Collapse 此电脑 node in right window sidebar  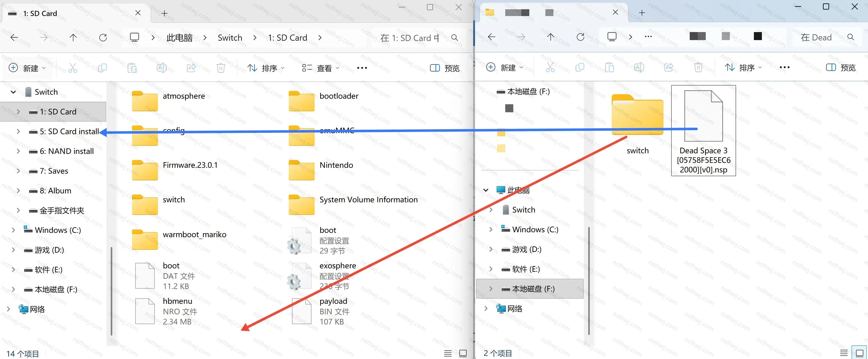click(x=486, y=190)
